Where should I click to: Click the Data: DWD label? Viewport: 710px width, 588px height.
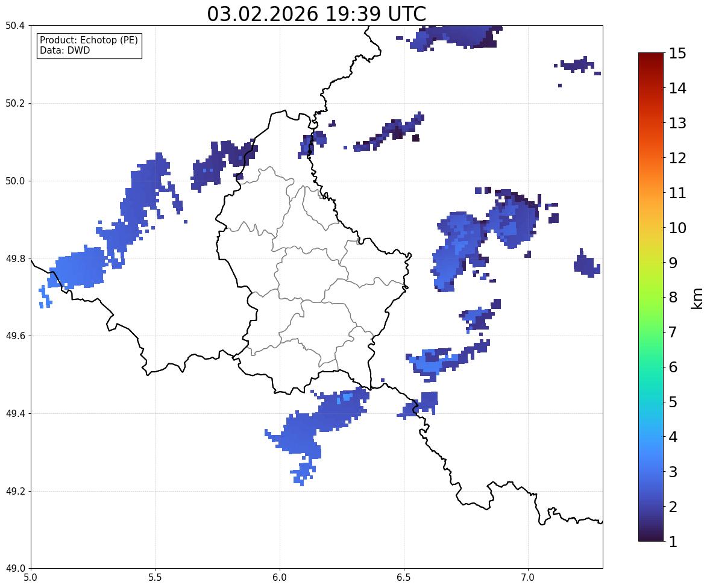pyautogui.click(x=64, y=50)
